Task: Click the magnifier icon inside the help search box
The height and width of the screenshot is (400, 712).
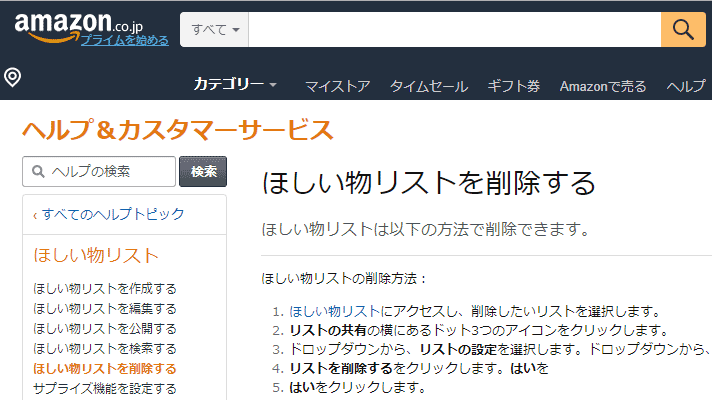Action: point(38,171)
